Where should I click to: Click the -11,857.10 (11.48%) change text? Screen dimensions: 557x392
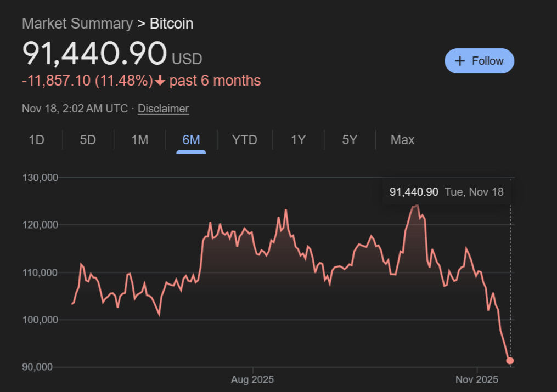point(87,81)
